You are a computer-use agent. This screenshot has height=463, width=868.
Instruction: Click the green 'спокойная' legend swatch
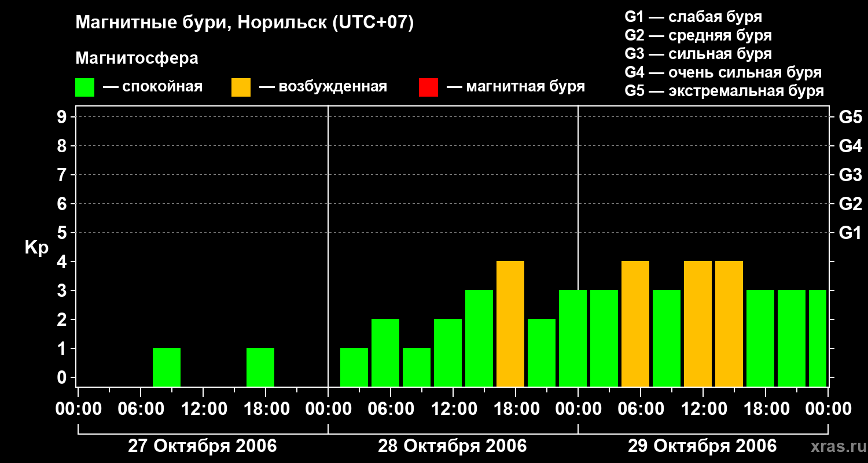click(x=85, y=87)
